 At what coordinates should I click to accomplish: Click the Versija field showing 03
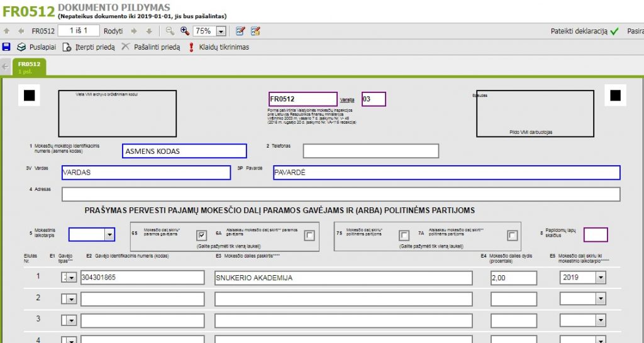point(374,99)
